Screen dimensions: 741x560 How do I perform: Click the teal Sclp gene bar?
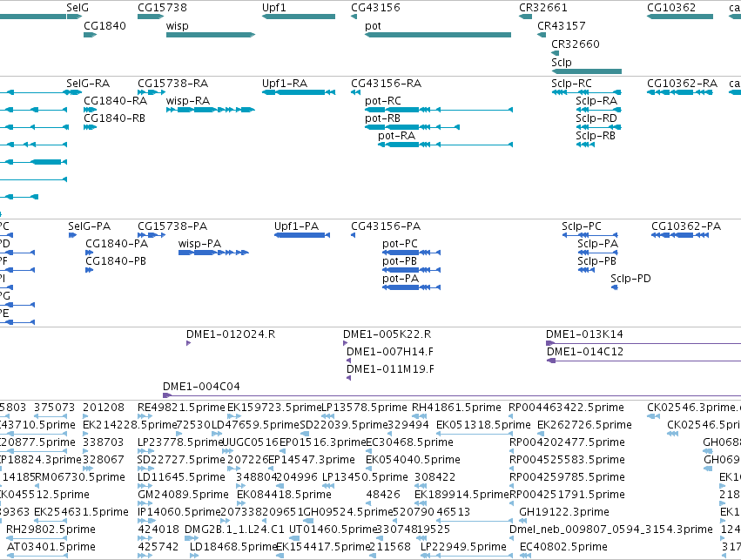click(587, 71)
